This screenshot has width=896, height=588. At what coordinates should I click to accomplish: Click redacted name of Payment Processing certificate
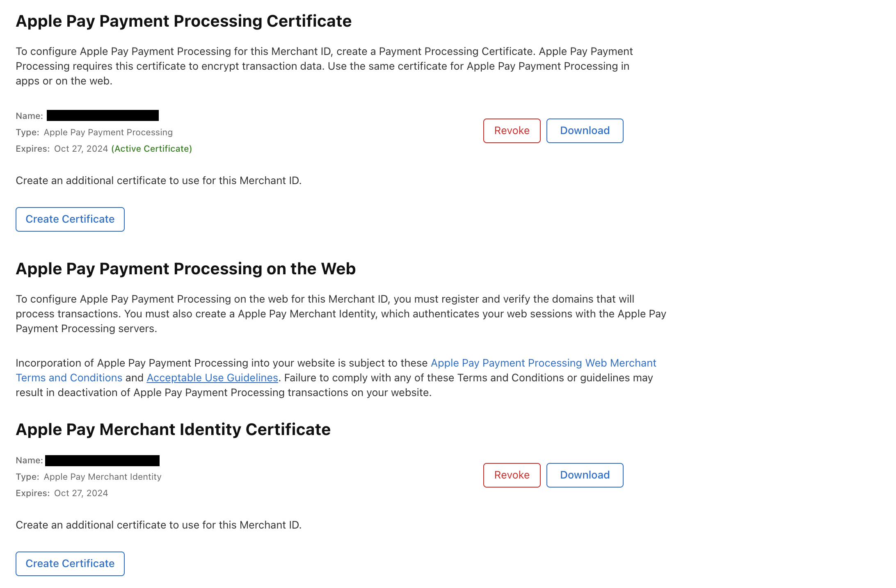tap(103, 116)
